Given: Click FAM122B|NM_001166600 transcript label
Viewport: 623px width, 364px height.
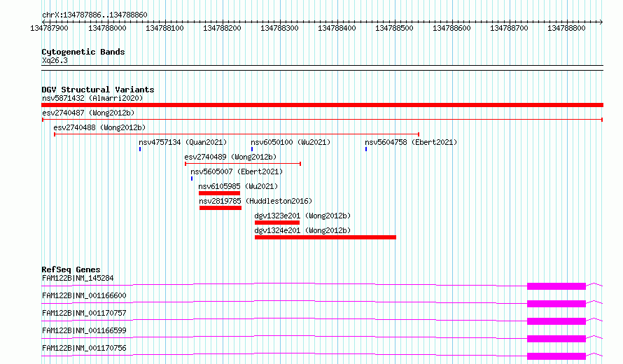Looking at the screenshot, I should 84,295.
